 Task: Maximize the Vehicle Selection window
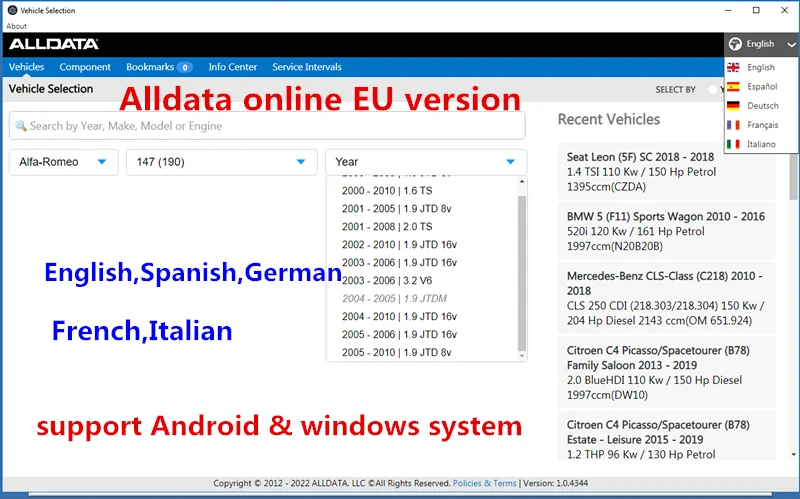click(x=756, y=10)
